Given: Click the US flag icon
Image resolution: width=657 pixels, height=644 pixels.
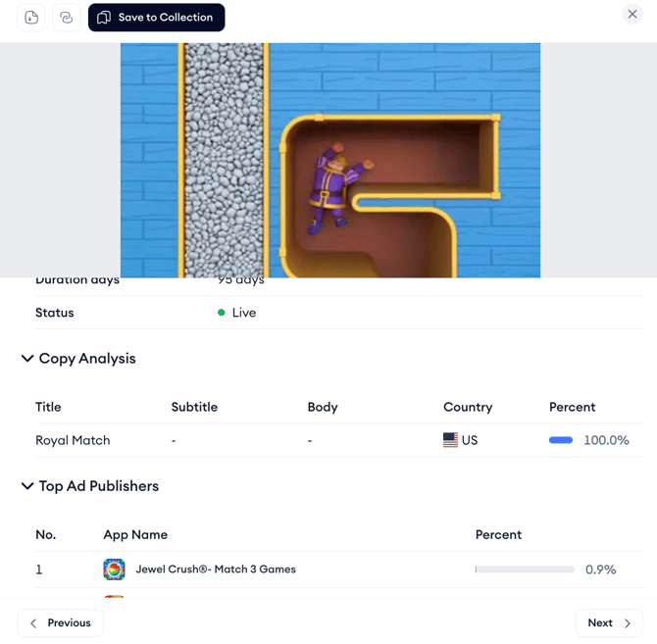Looking at the screenshot, I should pyautogui.click(x=450, y=440).
